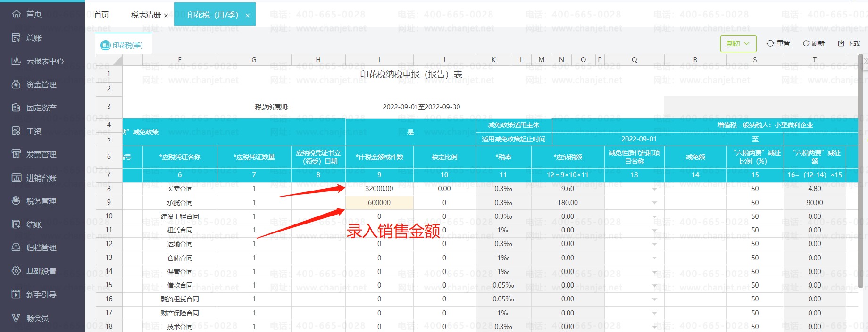Screen dimensions: 868x332
Task: Open the 总账 ledger icon
Action: point(16,38)
